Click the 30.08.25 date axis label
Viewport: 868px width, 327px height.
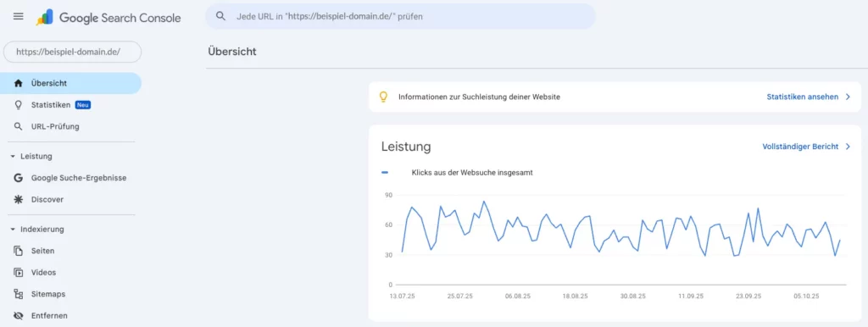coord(632,297)
